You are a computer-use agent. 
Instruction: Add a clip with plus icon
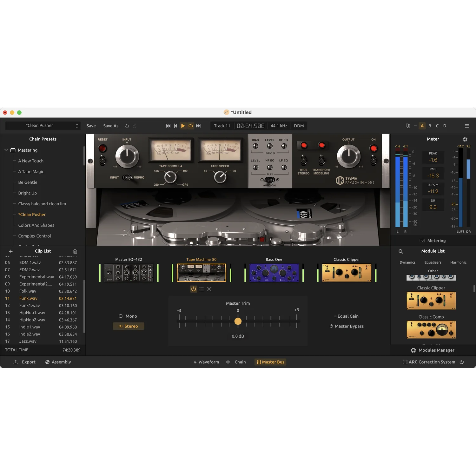click(x=10, y=251)
